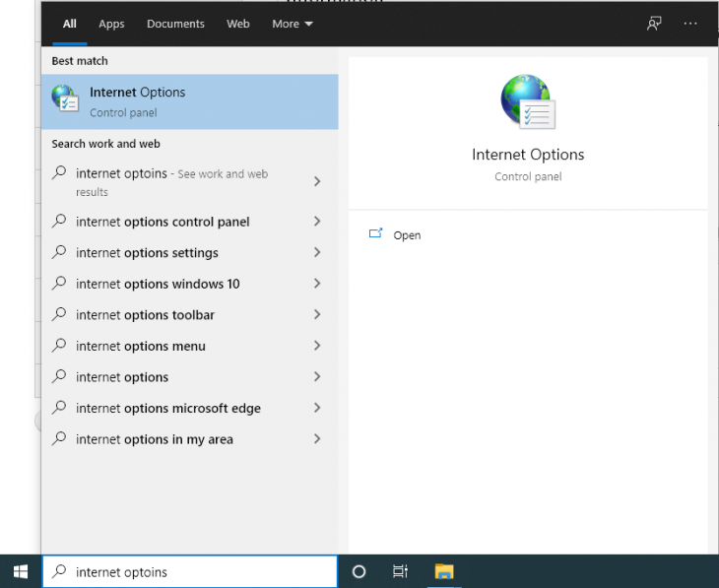Expand chevron for 'internet options menu'

click(317, 346)
